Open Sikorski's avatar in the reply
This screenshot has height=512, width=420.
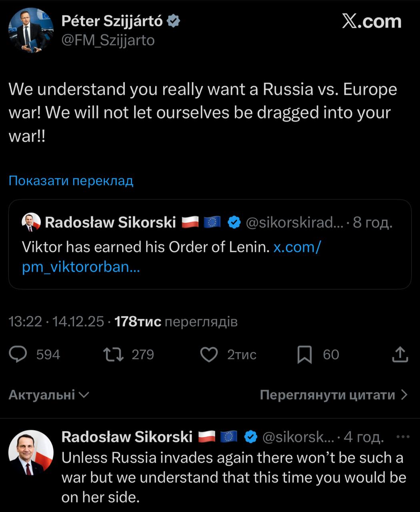tap(31, 453)
